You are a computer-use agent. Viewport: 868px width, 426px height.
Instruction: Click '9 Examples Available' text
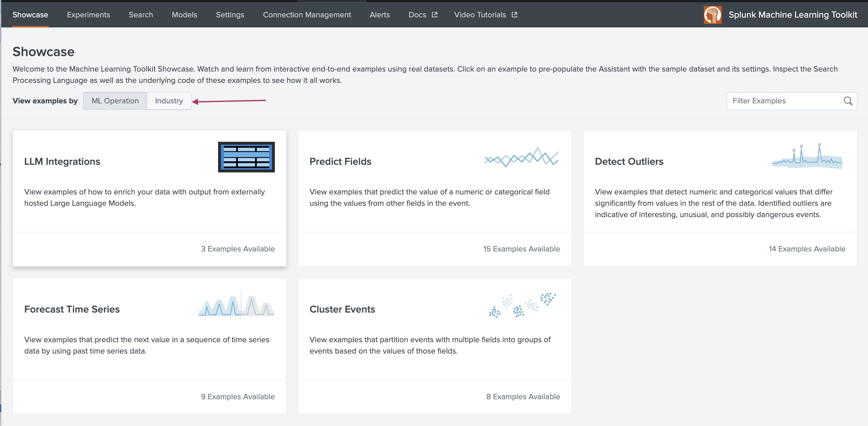coord(238,397)
